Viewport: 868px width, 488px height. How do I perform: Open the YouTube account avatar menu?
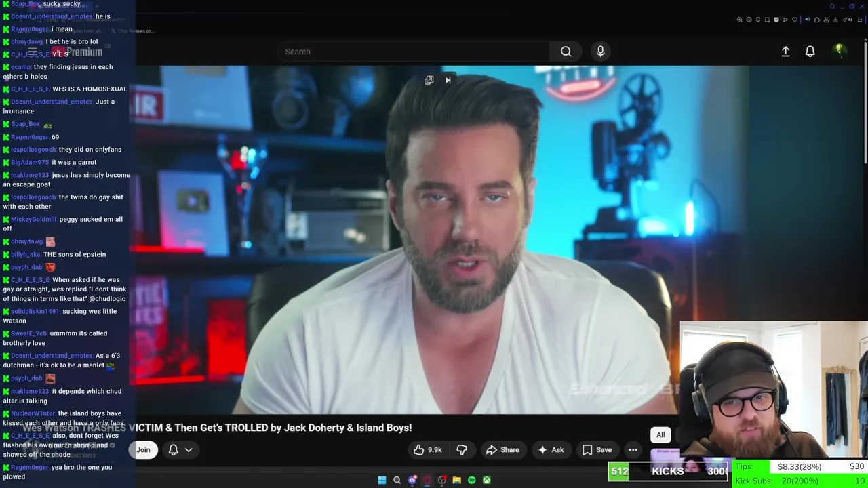(x=839, y=51)
